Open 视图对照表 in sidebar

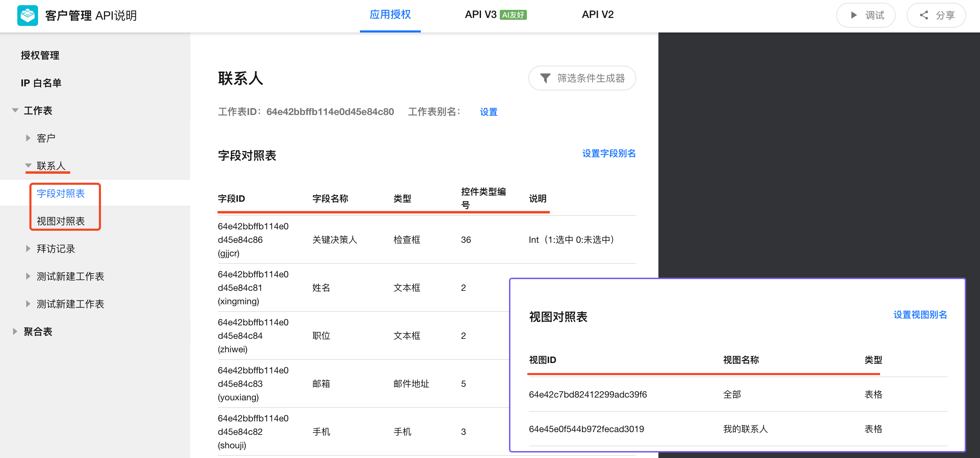click(x=61, y=221)
